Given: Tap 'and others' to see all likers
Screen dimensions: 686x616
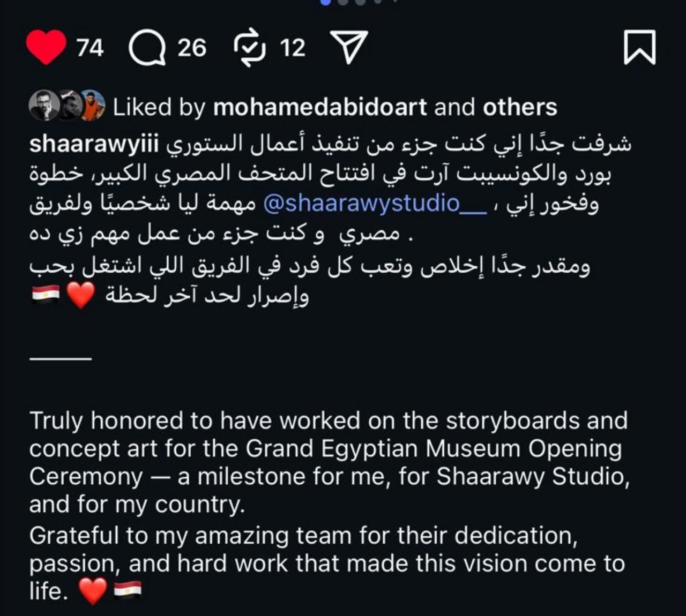Looking at the screenshot, I should tap(519, 107).
